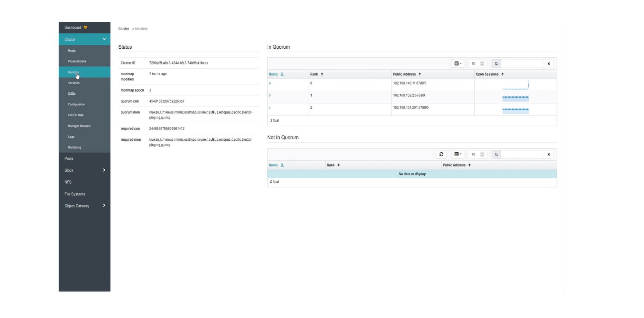Sort Not In Quorum by Public Address
Image resolution: width=644 pixels, height=318 pixels.
point(457,165)
